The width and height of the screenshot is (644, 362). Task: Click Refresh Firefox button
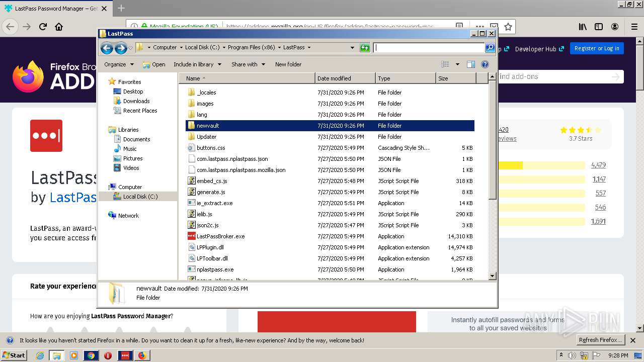[x=600, y=340]
